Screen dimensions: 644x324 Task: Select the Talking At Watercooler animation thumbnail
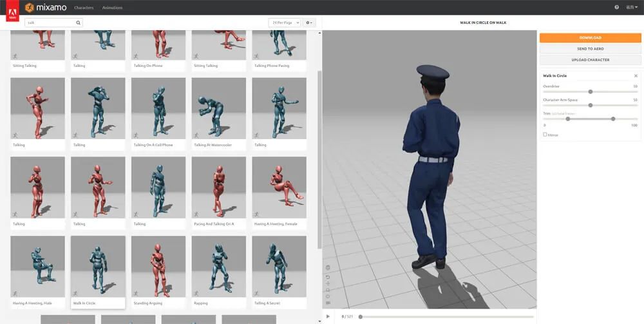[218, 108]
